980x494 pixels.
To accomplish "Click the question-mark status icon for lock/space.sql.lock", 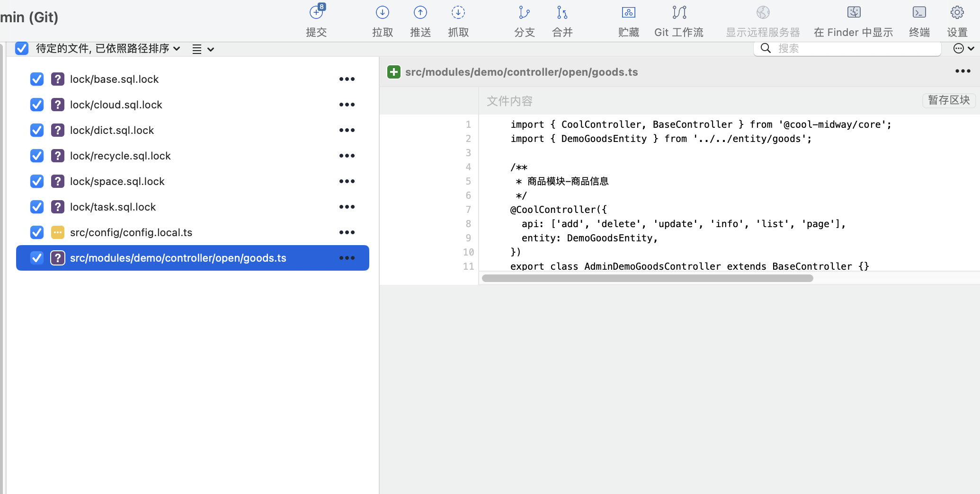I will 58,181.
